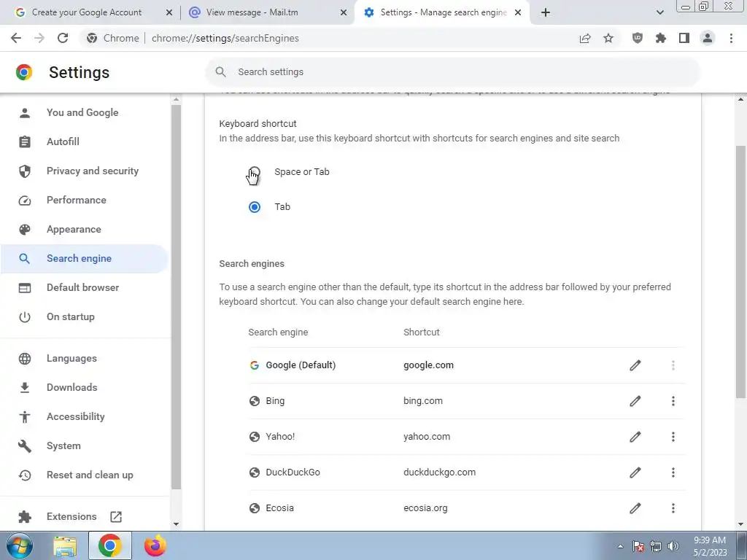Click the share page icon in the address bar
The height and width of the screenshot is (560, 747).
[585, 38]
